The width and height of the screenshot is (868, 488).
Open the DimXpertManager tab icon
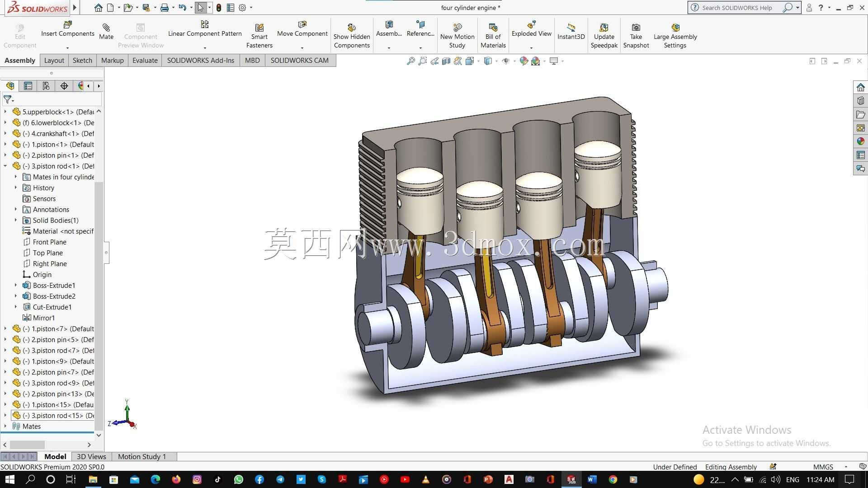[x=64, y=86]
